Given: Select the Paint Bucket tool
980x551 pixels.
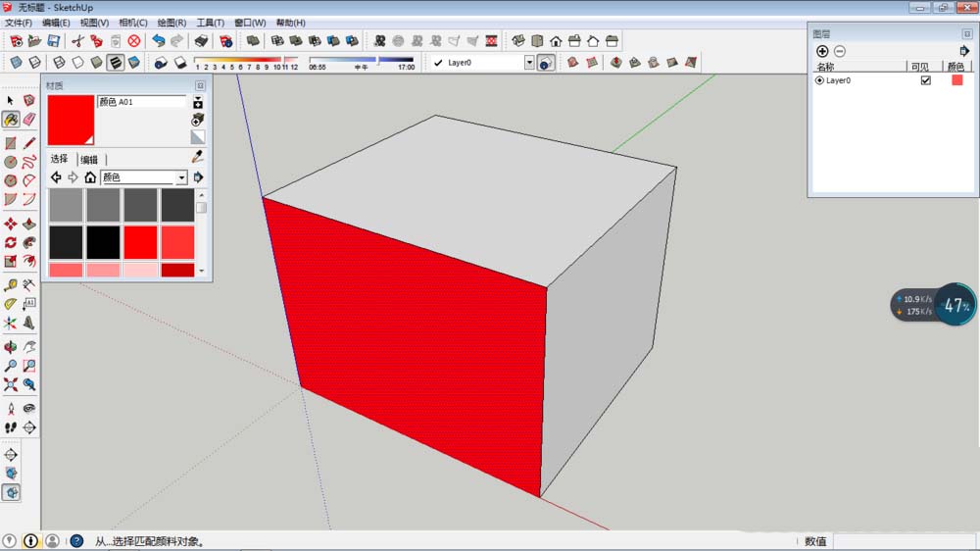Looking at the screenshot, I should (11, 119).
